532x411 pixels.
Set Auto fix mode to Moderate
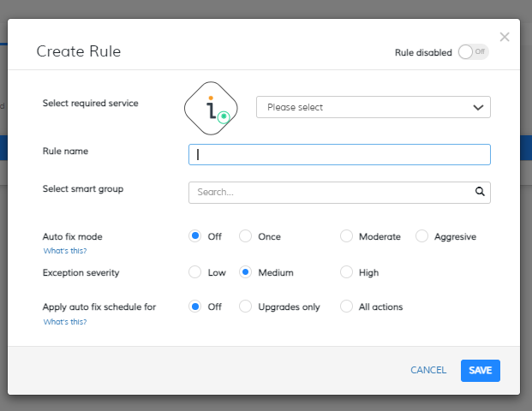346,236
